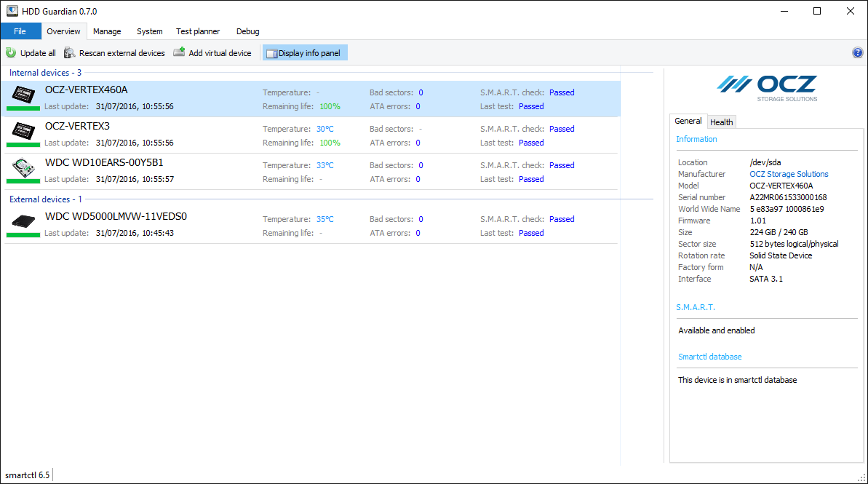Click the firmware value 1.01
The image size is (868, 484).
(x=758, y=221)
